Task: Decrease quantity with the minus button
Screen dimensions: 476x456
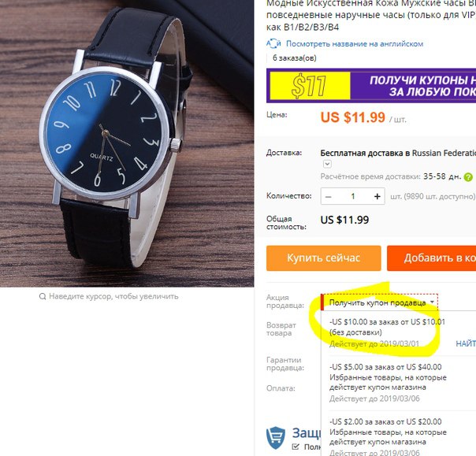Action: [x=328, y=196]
